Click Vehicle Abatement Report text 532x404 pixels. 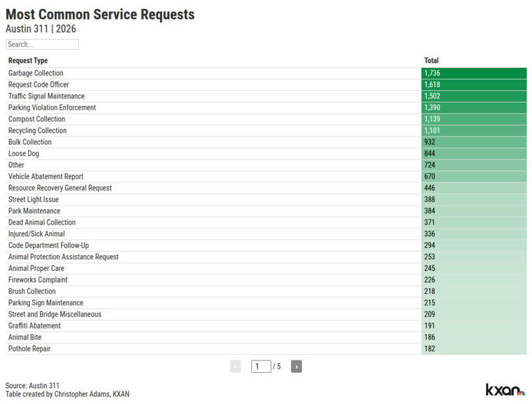(x=46, y=177)
